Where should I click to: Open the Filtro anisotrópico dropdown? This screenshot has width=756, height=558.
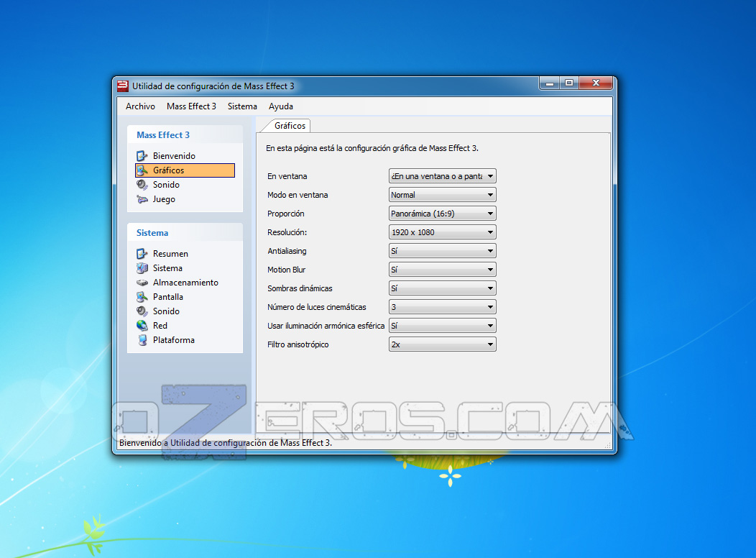(x=442, y=344)
